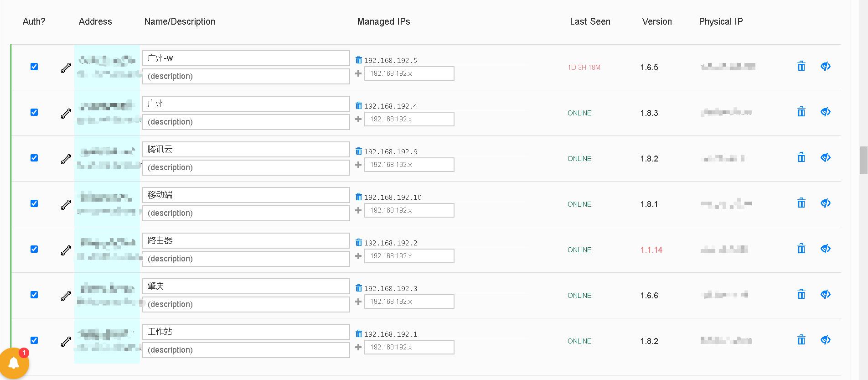
Task: Click the Version column header
Action: pos(656,21)
